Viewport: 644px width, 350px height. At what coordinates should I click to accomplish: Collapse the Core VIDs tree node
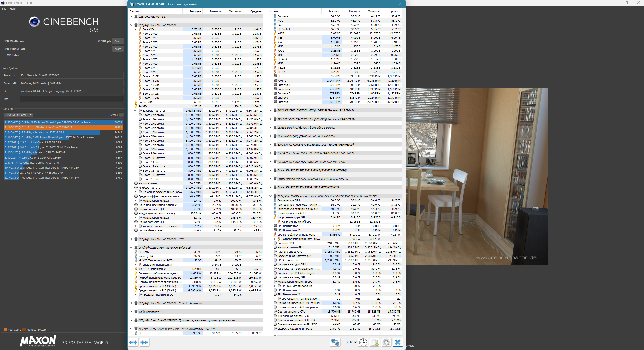[135, 29]
